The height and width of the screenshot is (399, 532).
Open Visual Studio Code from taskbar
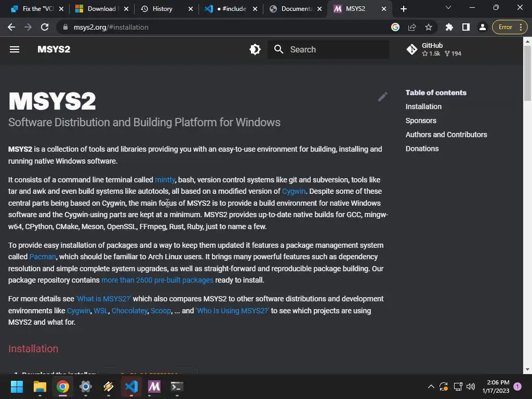(131, 387)
